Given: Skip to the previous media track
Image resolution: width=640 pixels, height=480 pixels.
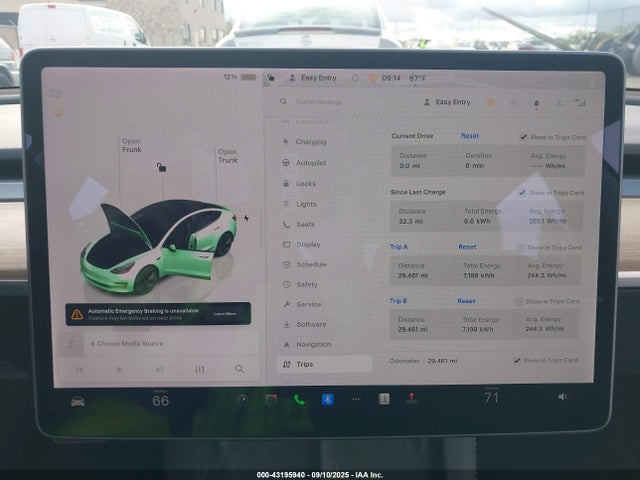Looking at the screenshot, I should (79, 370).
